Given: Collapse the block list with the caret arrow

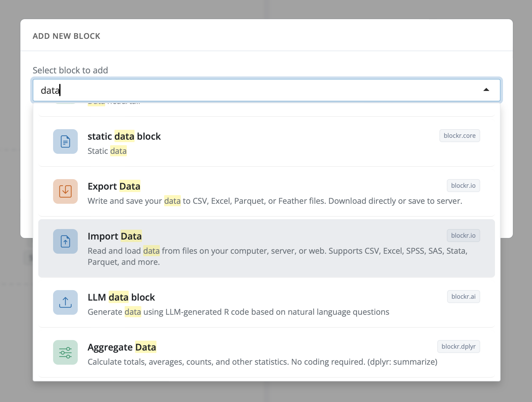Looking at the screenshot, I should [x=486, y=90].
